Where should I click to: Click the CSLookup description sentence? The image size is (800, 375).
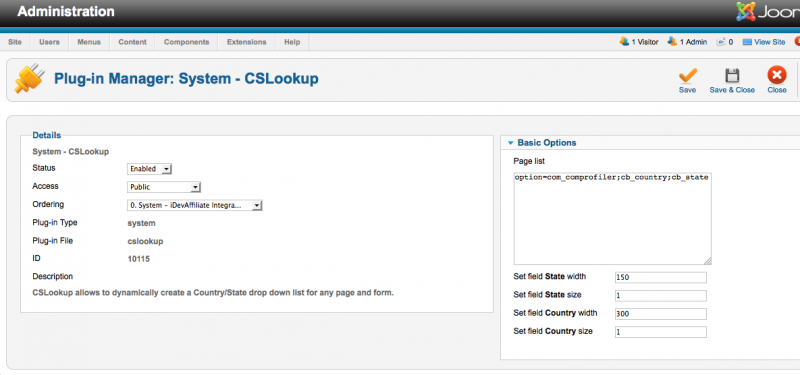[x=213, y=293]
